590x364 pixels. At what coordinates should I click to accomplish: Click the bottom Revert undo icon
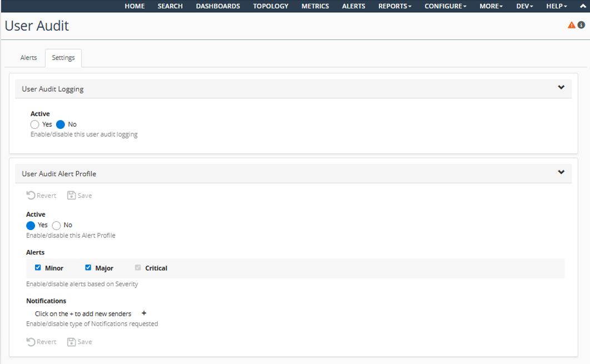point(31,342)
